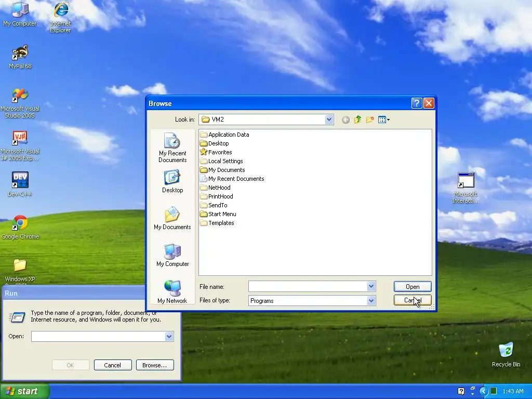This screenshot has height=399, width=532.
Task: Open the Start menu
Action: point(25,391)
